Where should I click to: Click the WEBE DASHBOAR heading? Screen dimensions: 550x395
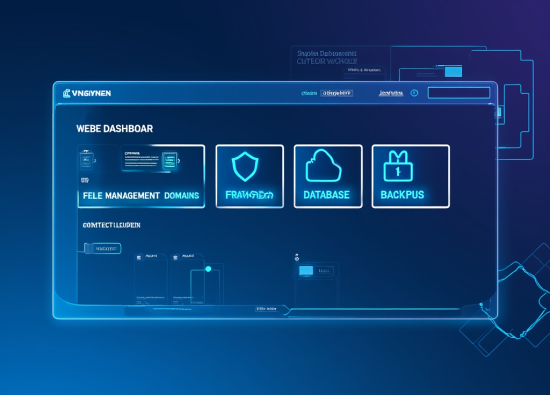(x=115, y=128)
